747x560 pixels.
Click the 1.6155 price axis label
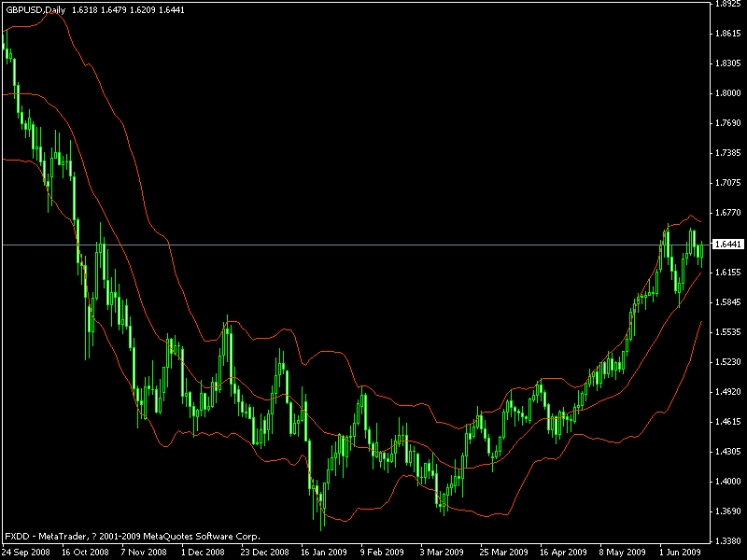[728, 273]
